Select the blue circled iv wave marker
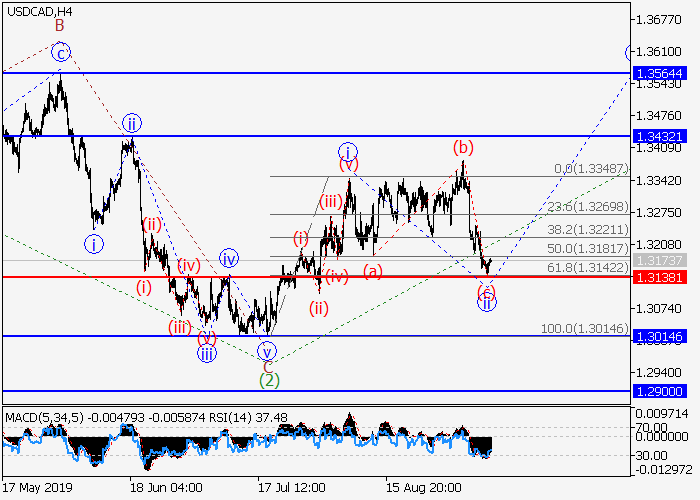 pos(228,258)
